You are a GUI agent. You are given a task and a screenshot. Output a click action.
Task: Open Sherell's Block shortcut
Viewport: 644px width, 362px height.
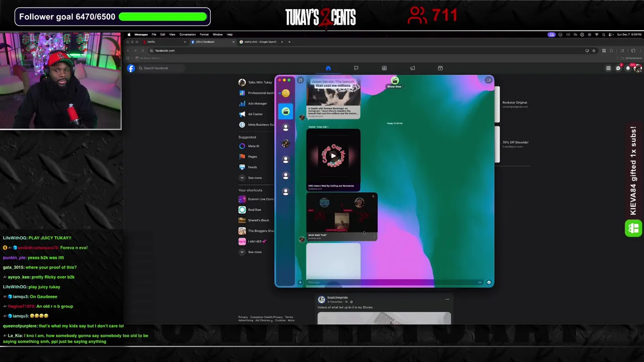254,220
